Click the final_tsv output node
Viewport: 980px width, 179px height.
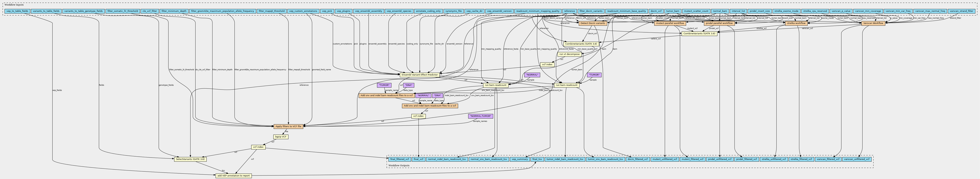click(537, 159)
